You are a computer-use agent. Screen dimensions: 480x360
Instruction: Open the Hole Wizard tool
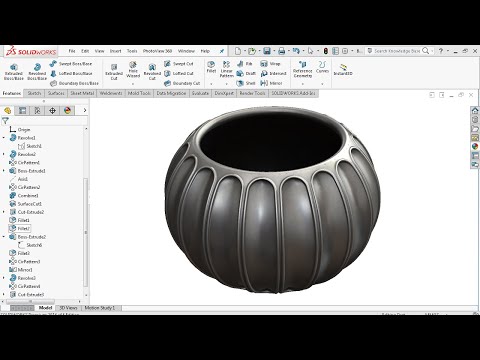(133, 69)
